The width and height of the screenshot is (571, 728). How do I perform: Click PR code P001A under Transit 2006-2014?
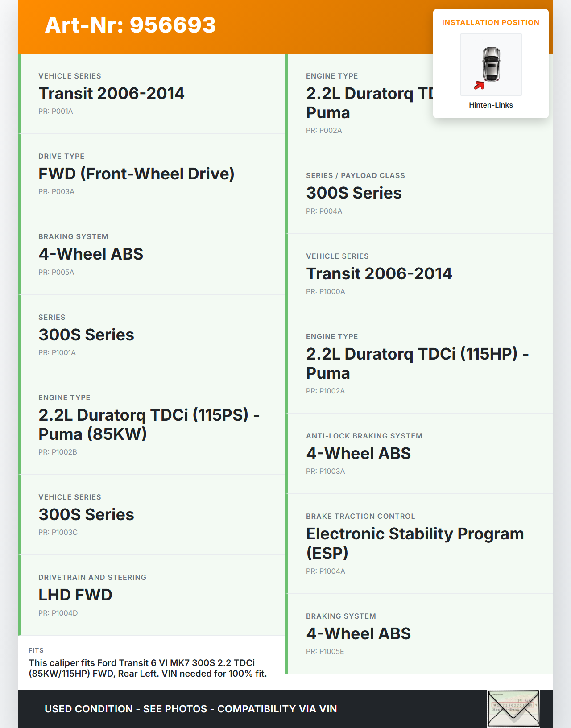[x=56, y=112]
